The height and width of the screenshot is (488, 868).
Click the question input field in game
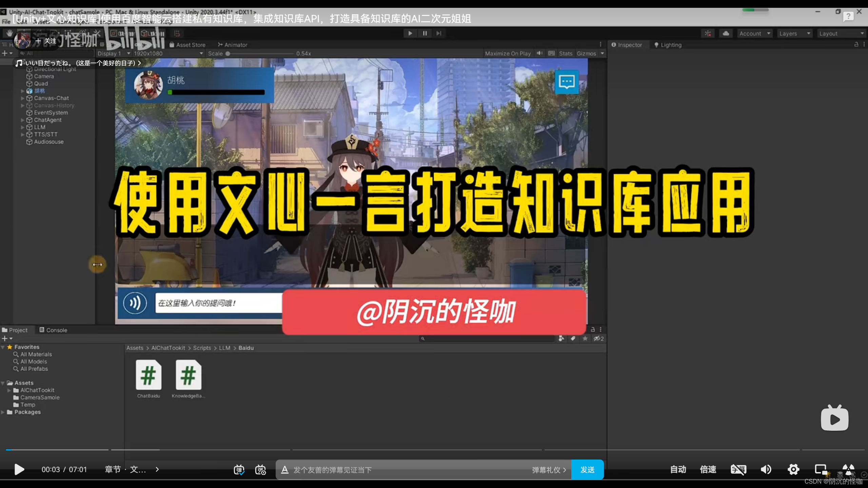click(x=219, y=303)
